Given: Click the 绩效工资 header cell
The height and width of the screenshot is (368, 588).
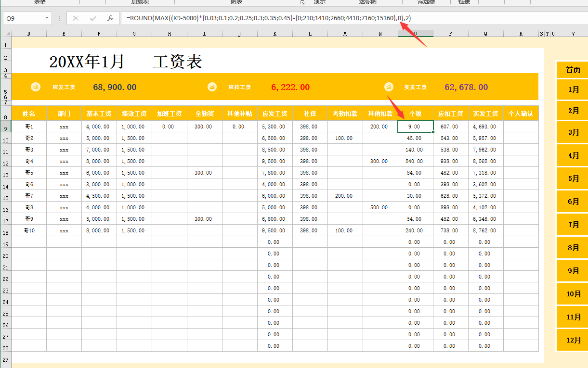Looking at the screenshot, I should pos(134,114).
